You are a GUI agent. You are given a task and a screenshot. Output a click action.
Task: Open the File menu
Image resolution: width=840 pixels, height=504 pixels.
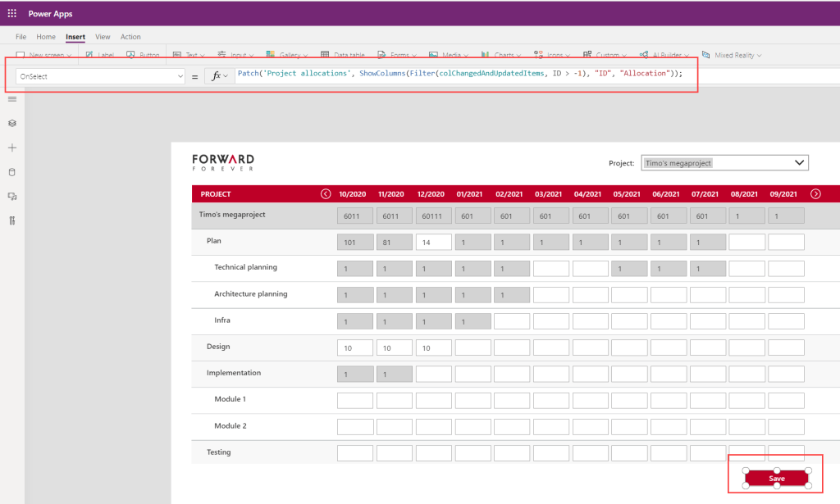tap(21, 37)
